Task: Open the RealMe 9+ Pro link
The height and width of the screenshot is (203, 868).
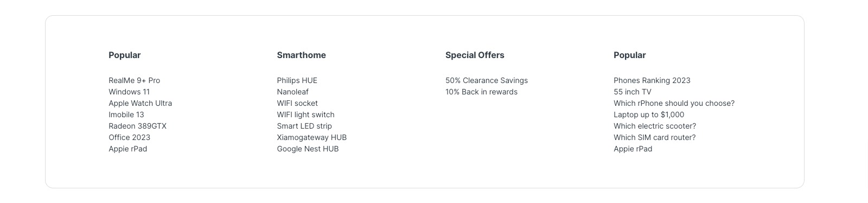Action: click(x=134, y=80)
